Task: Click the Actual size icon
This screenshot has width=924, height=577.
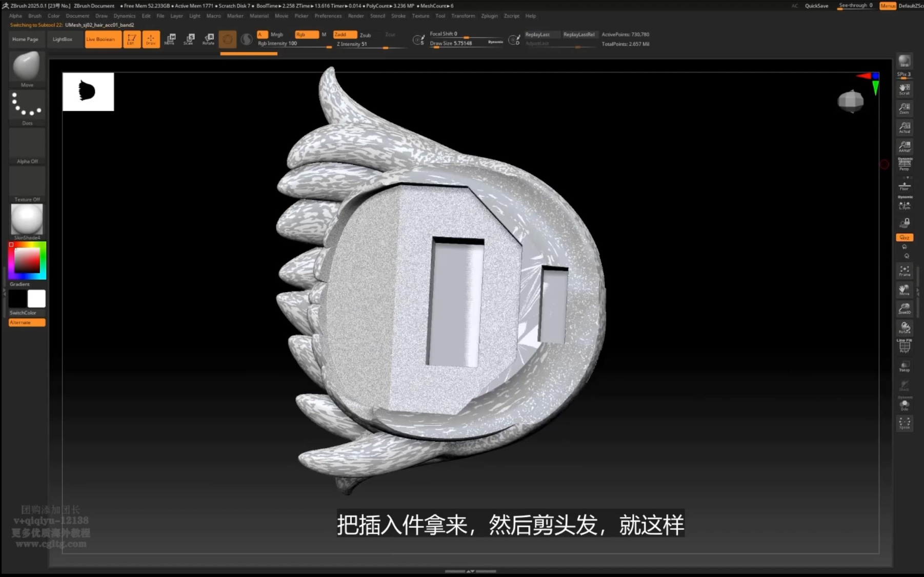Action: (904, 128)
